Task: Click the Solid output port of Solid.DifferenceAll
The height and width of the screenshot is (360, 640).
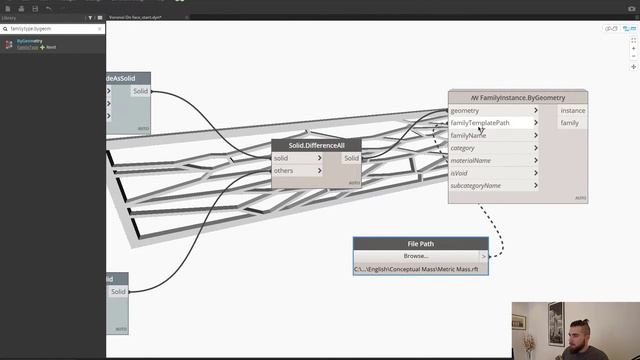Action: point(351,158)
